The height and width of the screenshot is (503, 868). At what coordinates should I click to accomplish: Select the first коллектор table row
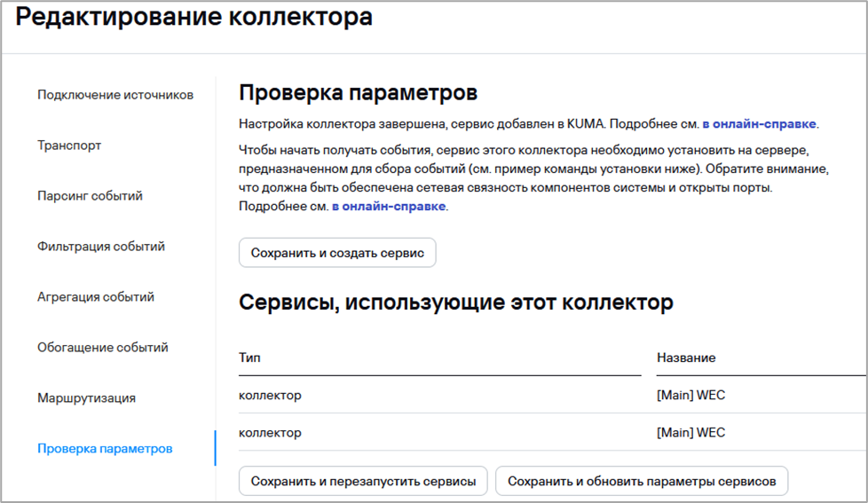click(270, 396)
